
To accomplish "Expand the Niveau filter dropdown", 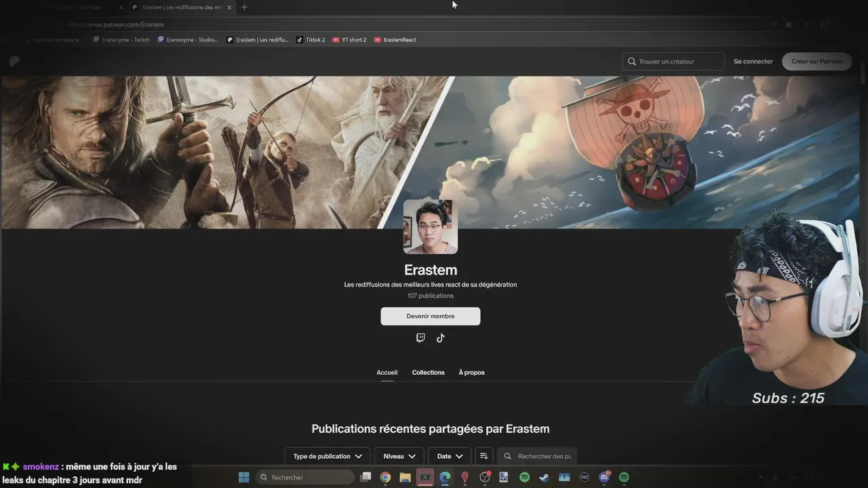I will [399, 456].
